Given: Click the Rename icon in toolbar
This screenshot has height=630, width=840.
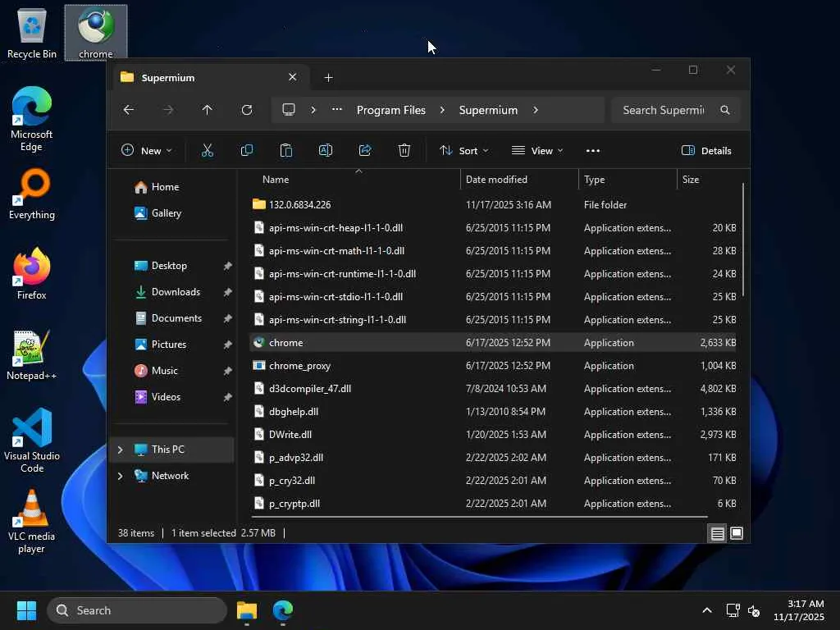Looking at the screenshot, I should click(x=326, y=151).
